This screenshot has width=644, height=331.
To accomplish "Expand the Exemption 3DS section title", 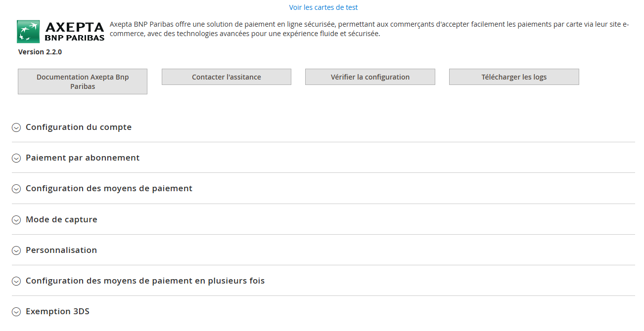I will tap(57, 311).
